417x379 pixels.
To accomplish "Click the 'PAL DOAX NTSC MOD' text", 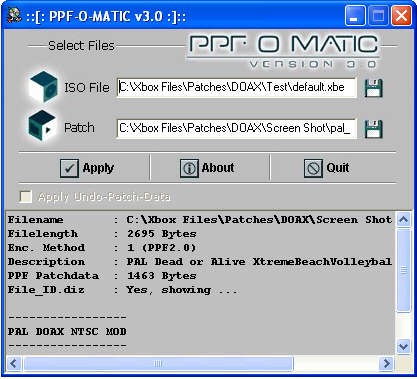I will tap(67, 332).
